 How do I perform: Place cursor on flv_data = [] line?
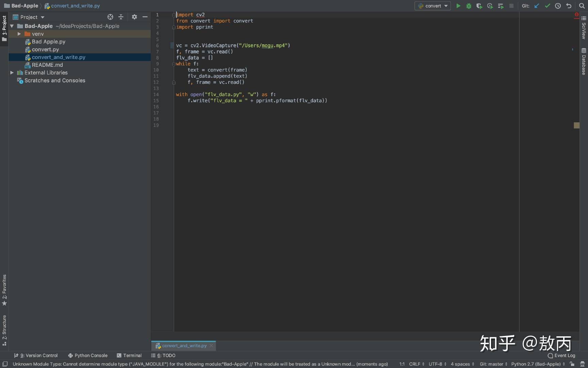coord(194,58)
